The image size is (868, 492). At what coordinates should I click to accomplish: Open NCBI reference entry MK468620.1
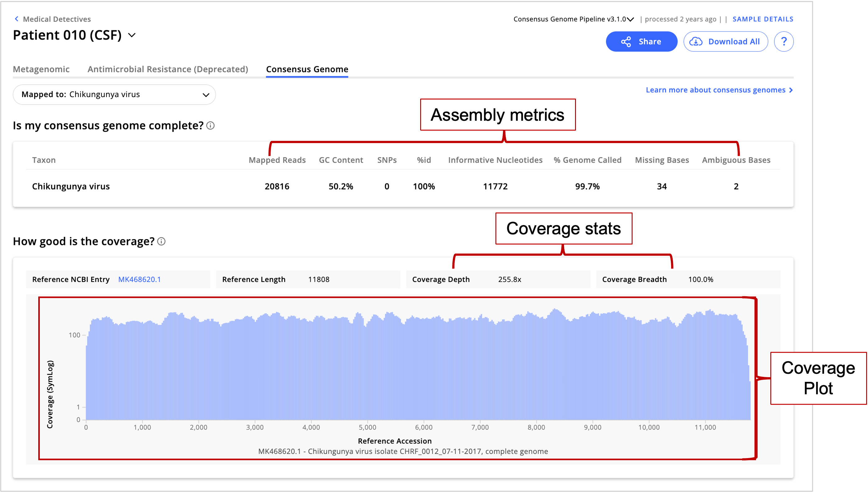[x=139, y=279]
